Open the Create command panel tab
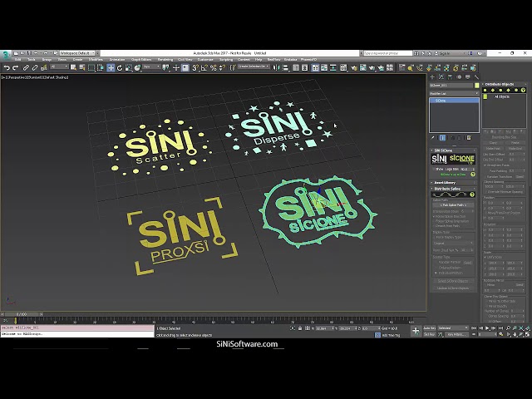 click(x=432, y=77)
